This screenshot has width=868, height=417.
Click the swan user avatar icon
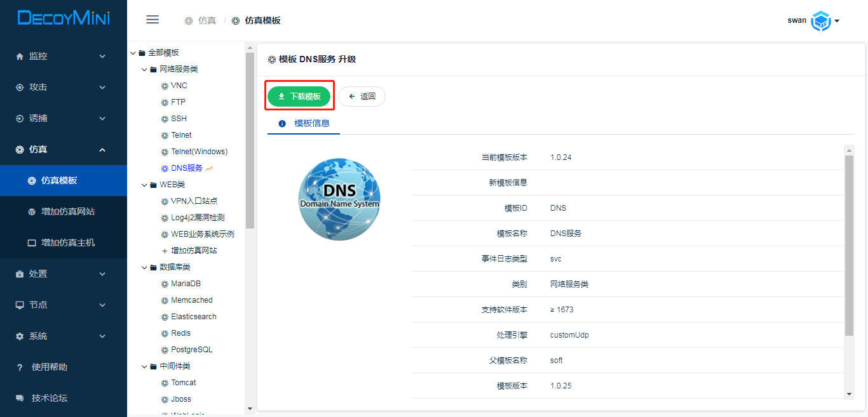click(x=821, y=21)
